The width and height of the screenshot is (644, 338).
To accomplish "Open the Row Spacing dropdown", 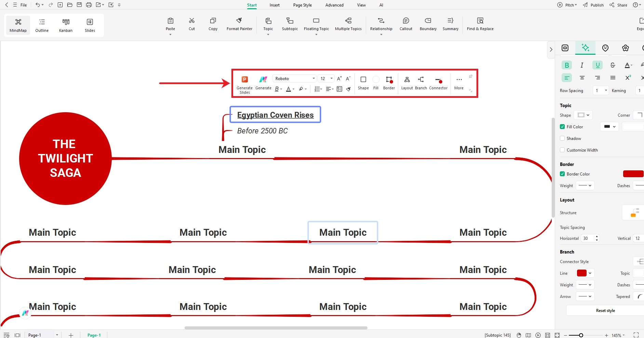I will click(601, 90).
